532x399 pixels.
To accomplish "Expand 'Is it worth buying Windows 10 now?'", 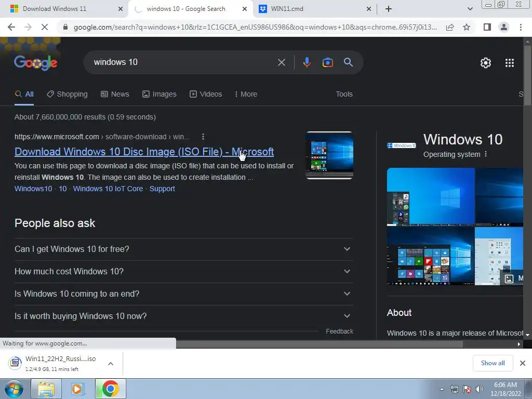I will [x=184, y=316].
